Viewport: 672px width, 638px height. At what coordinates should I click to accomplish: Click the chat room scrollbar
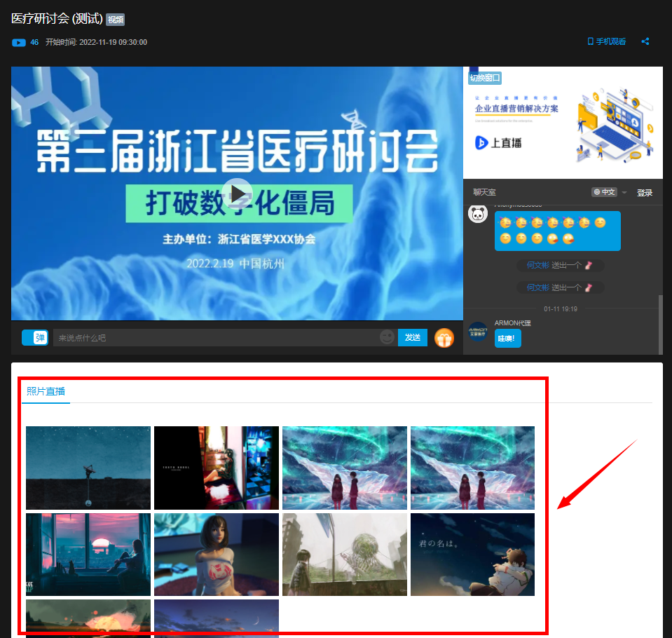tap(660, 325)
